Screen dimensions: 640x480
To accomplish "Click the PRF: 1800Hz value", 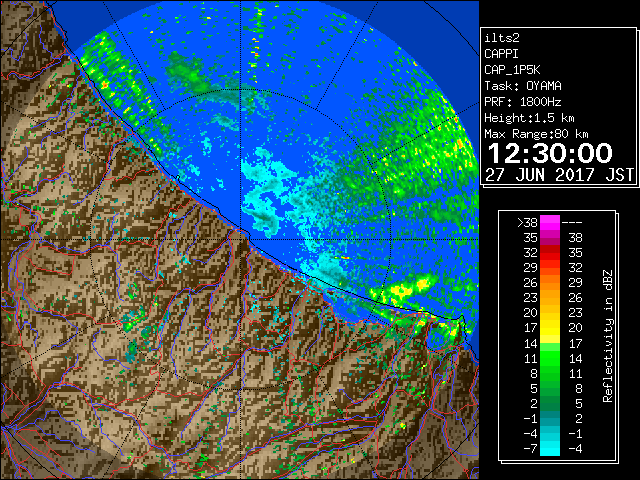I will pos(523,102).
